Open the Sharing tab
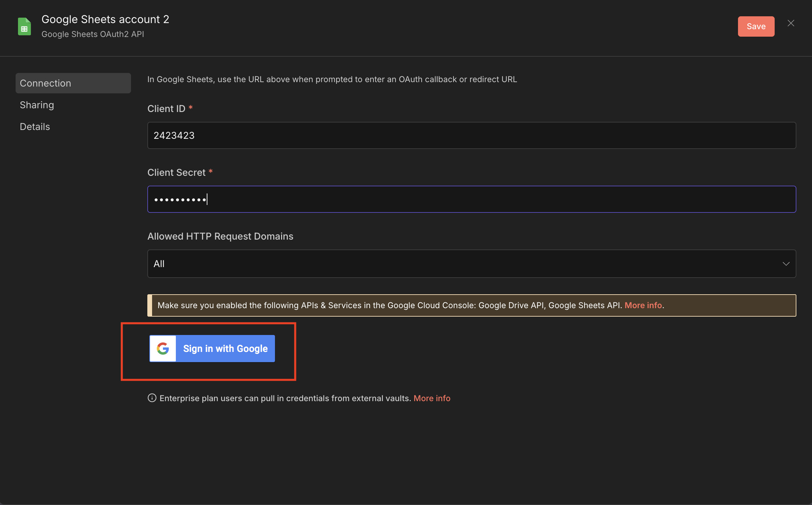Image resolution: width=812 pixels, height=505 pixels. tap(37, 105)
